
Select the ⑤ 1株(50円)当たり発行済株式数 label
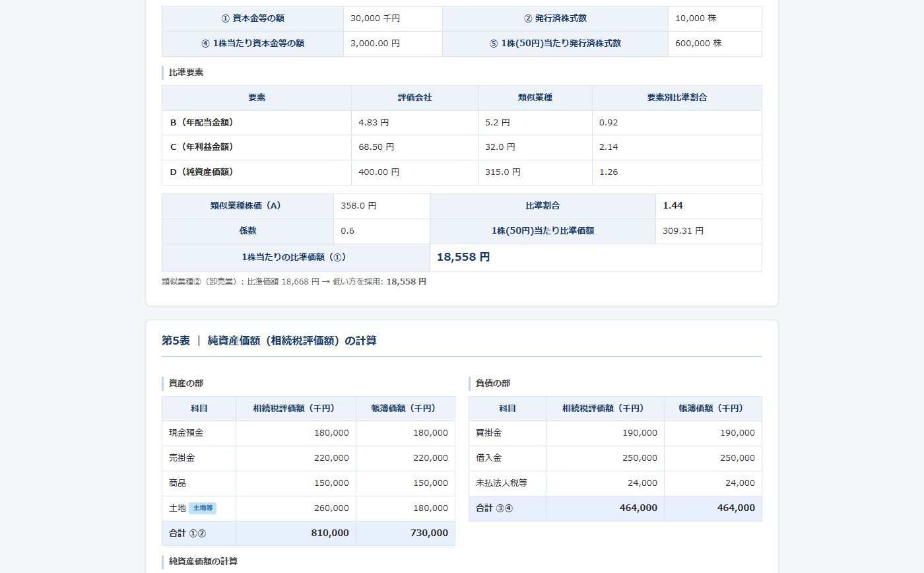coord(555,44)
